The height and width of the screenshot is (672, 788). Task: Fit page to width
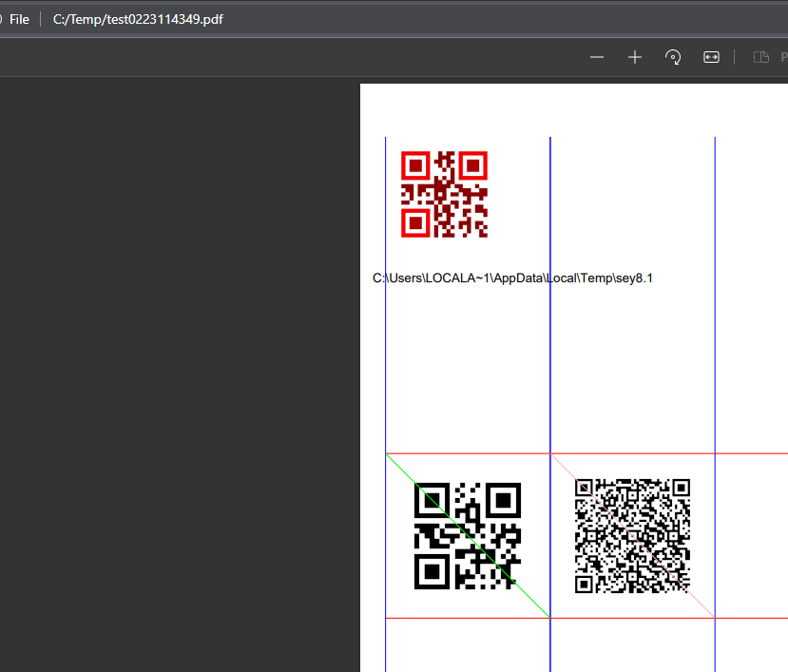pos(711,57)
